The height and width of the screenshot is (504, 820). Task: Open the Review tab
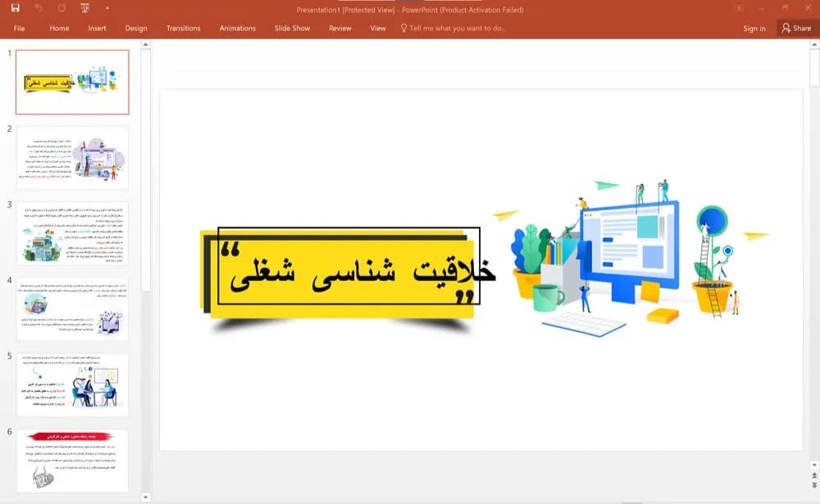point(340,28)
